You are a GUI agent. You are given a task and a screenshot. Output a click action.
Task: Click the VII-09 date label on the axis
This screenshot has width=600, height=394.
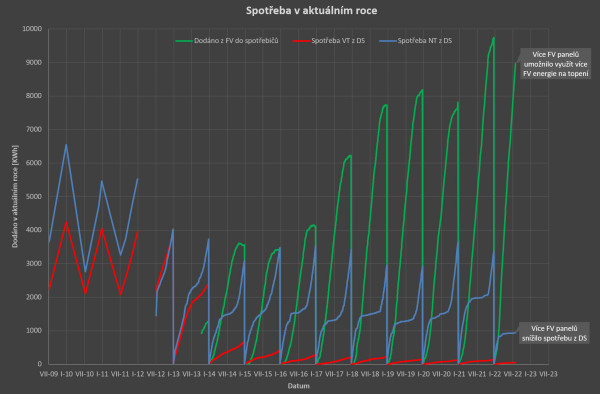(x=49, y=374)
